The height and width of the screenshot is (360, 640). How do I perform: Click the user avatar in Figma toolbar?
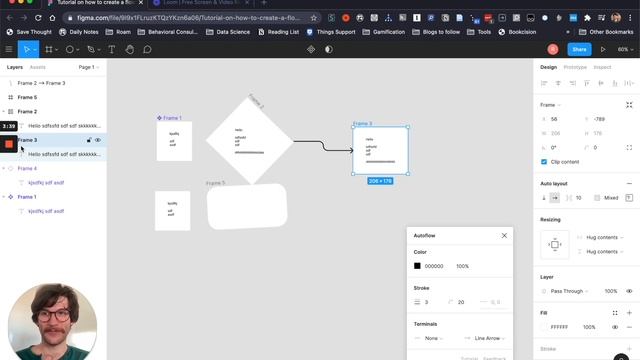(x=553, y=49)
